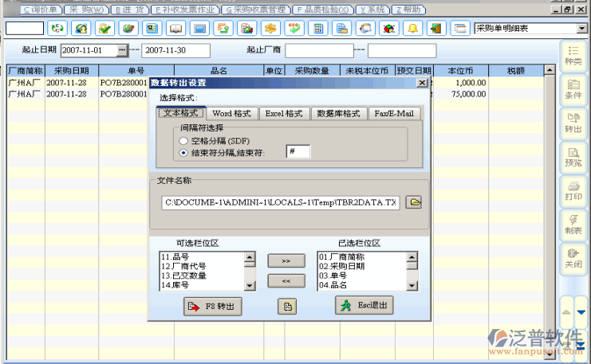Click the folder browse icon beside file path

(414, 202)
